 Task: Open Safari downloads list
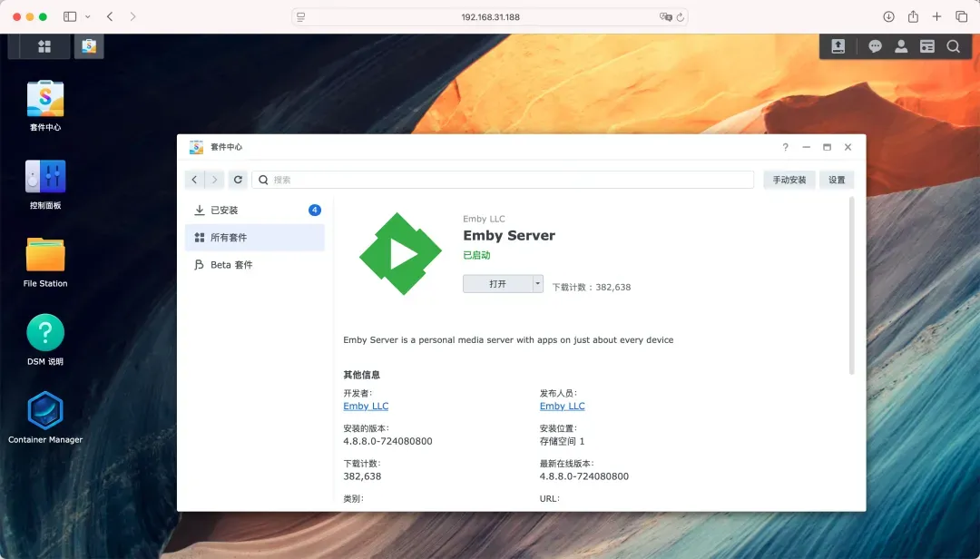[x=888, y=17]
